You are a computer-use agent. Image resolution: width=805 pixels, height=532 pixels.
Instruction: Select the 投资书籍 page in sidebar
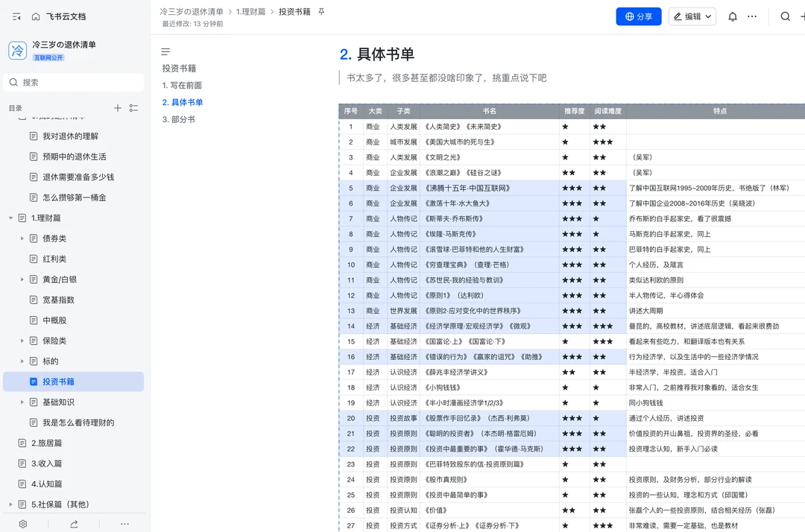point(73,381)
